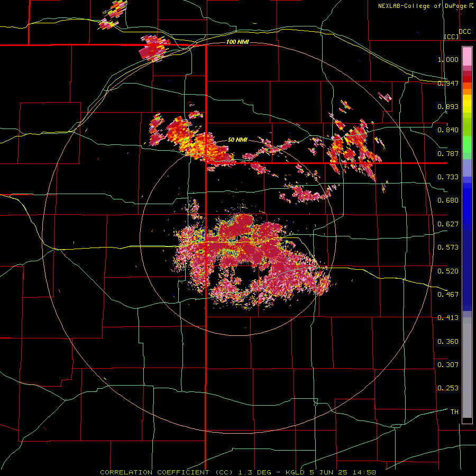476x476 pixels.
Task: Click the [CC] legend title
Action: click(452, 36)
